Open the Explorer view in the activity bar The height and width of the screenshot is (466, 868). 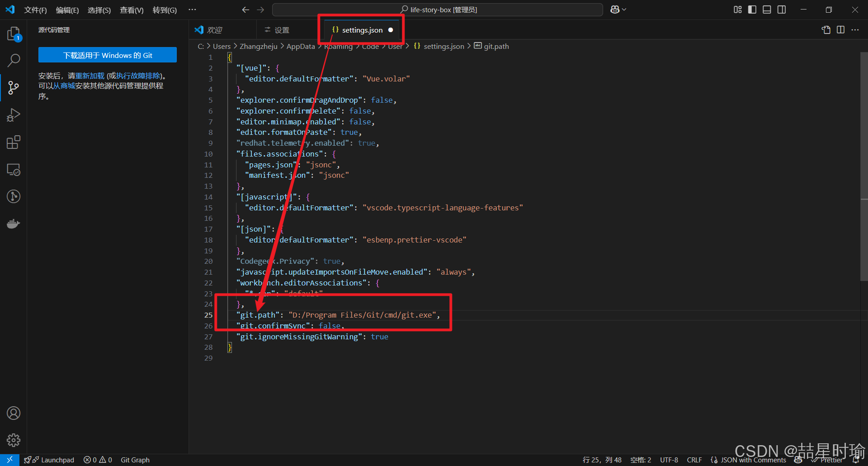(14, 33)
